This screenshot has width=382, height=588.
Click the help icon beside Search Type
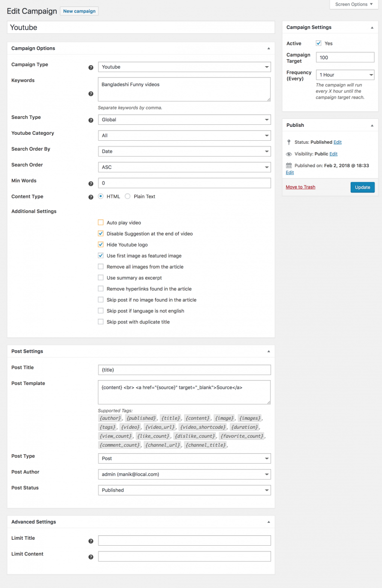coord(91,120)
